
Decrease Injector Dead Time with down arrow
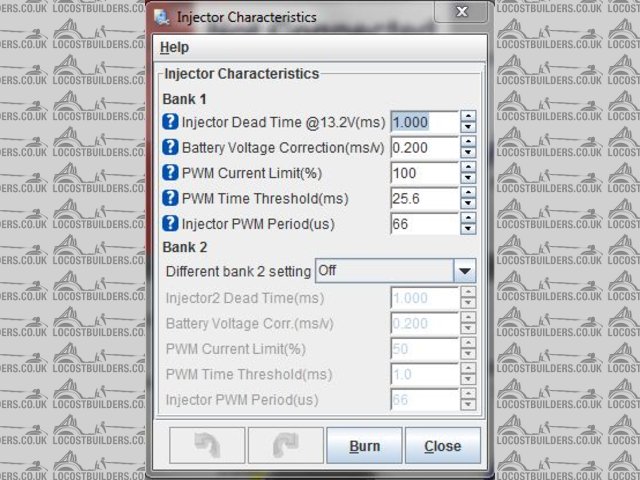(468, 127)
